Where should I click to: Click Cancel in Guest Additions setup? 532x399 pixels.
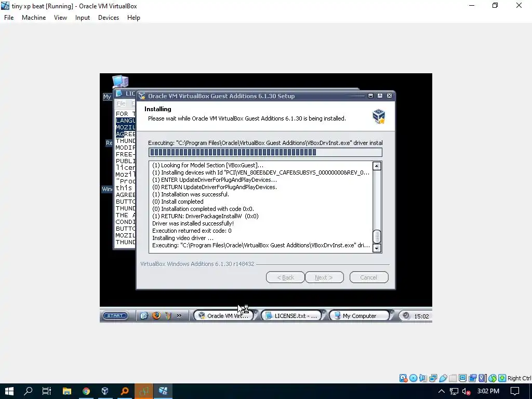(369, 277)
